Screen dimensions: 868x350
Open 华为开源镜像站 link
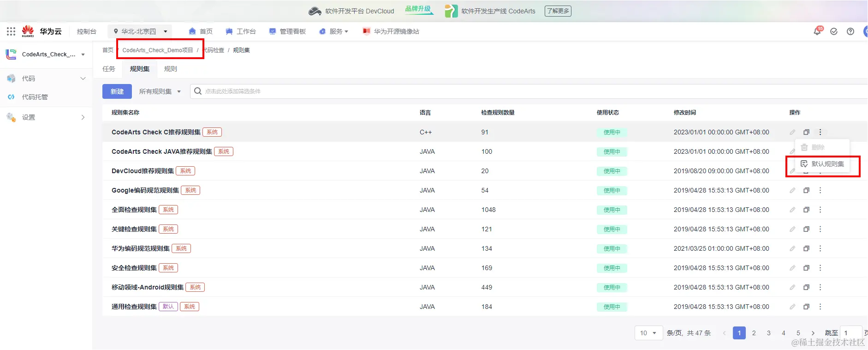point(391,31)
